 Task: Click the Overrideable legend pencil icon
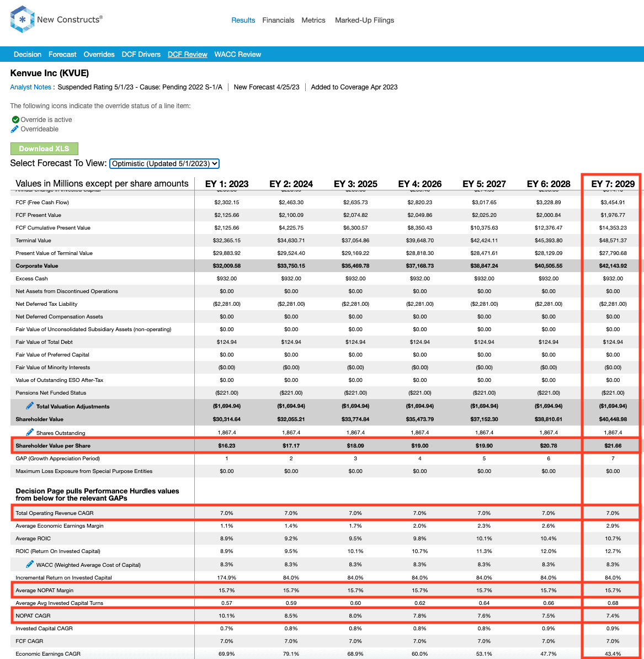(x=15, y=129)
